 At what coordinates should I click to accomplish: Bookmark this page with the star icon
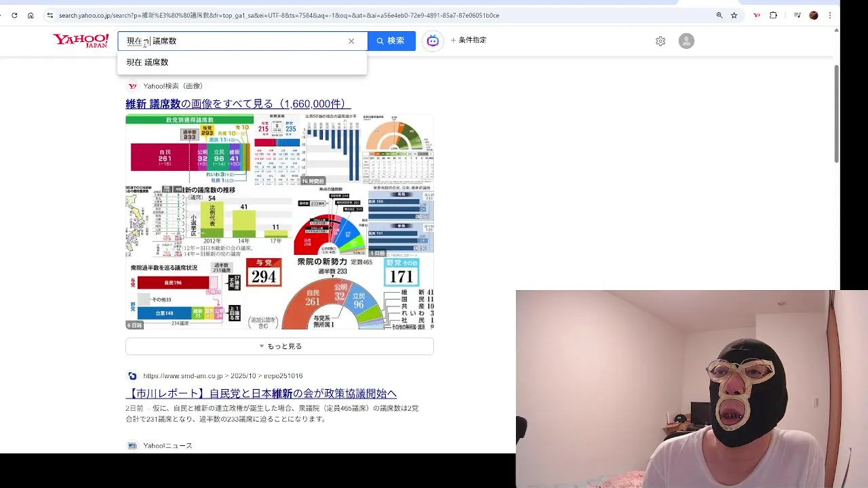(x=734, y=15)
